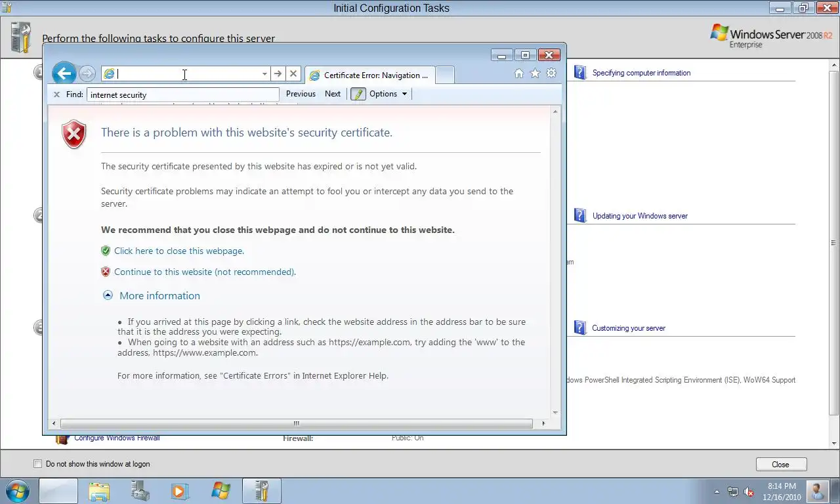The width and height of the screenshot is (840, 504).
Task: Open Updating your Windows server help link
Action: tap(640, 216)
